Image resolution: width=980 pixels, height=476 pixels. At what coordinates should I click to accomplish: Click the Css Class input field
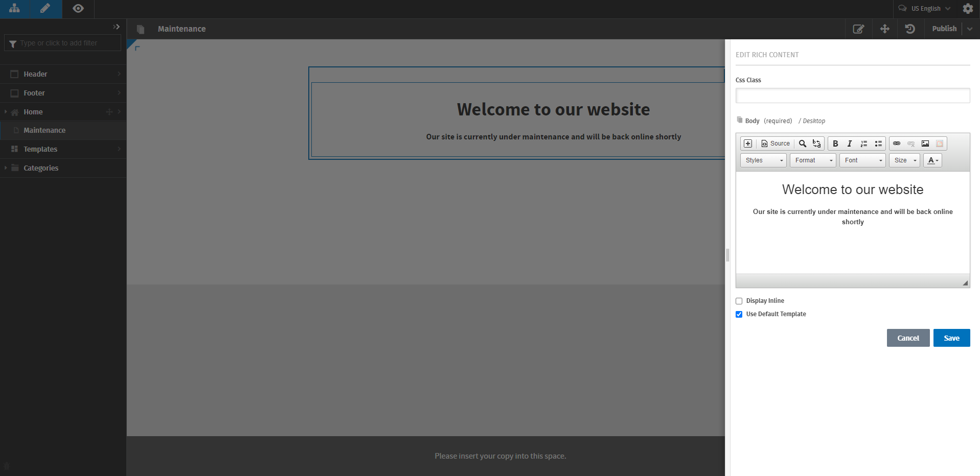[x=852, y=95]
